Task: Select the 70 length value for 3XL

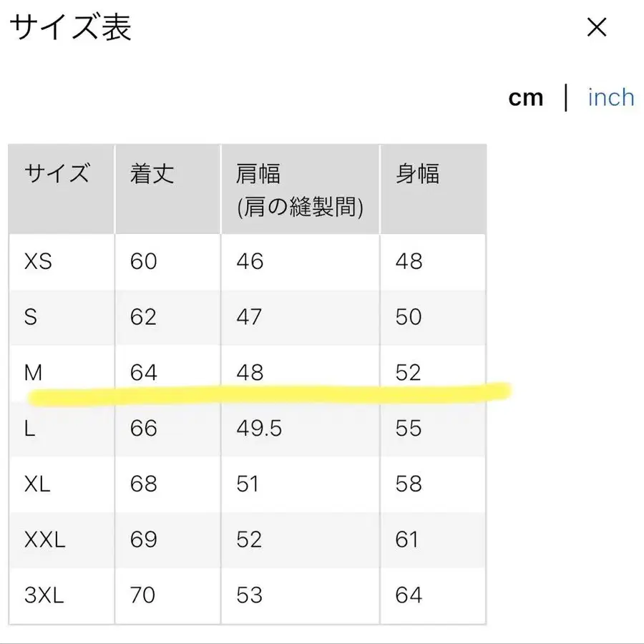Action: pos(143,595)
